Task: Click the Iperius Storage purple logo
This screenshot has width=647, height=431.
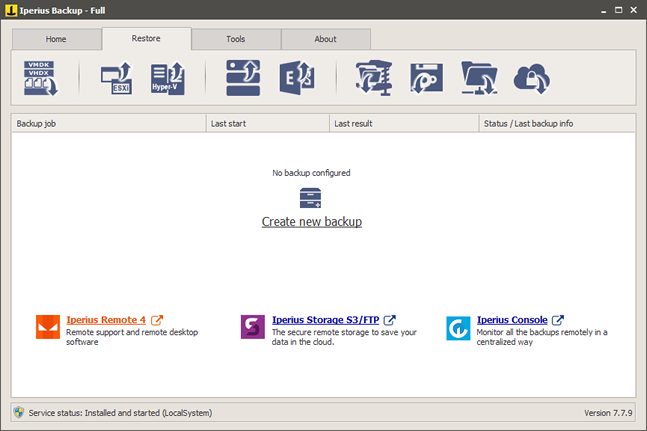Action: click(253, 327)
